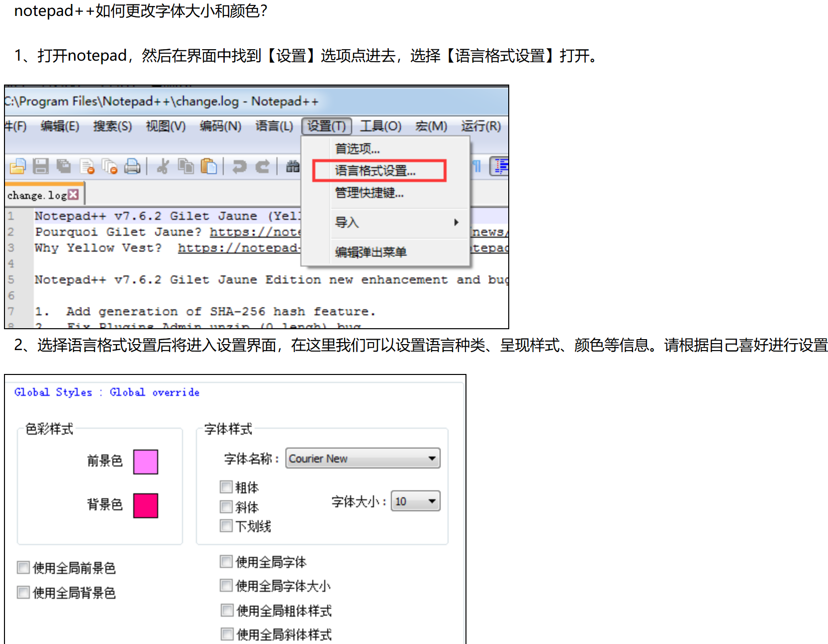Viewport: 828px width, 644px height.
Task: Open the 字体大小 size dropdown
Action: coord(415,501)
